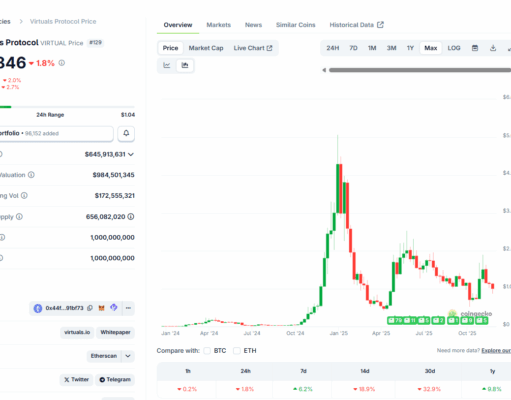Click the 24h Range progress bar
The height and width of the screenshot is (400, 511).
click(x=67, y=107)
